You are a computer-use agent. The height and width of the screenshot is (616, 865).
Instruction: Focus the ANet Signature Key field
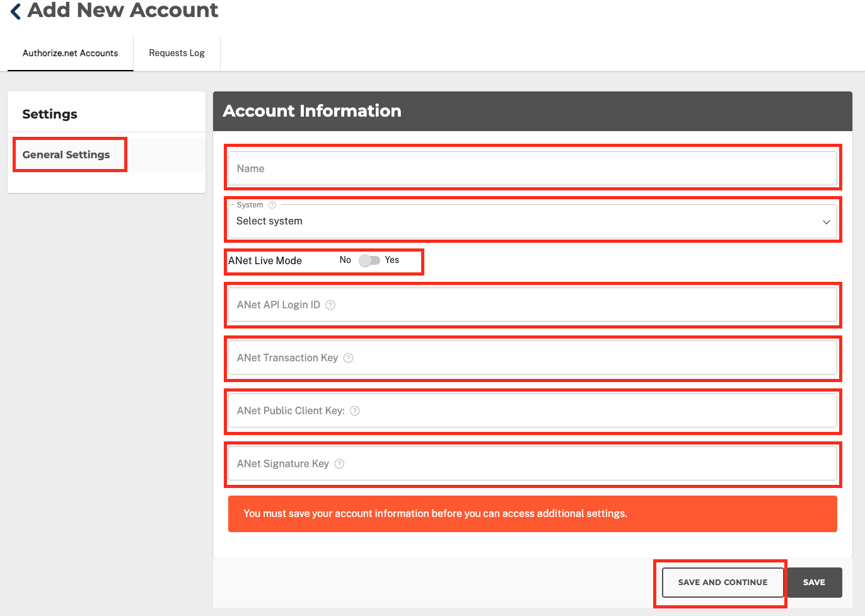pyautogui.click(x=533, y=463)
